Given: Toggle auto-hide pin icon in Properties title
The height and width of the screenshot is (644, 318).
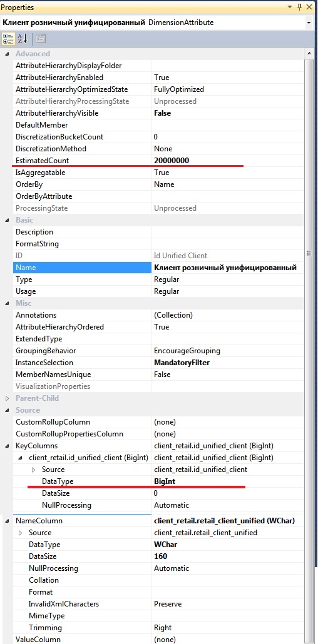Looking at the screenshot, I should (x=299, y=7).
